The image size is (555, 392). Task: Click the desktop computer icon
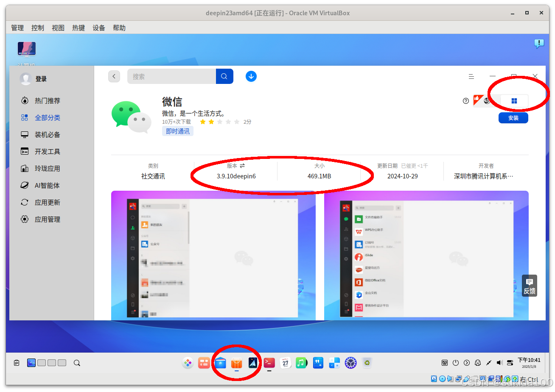(27, 49)
